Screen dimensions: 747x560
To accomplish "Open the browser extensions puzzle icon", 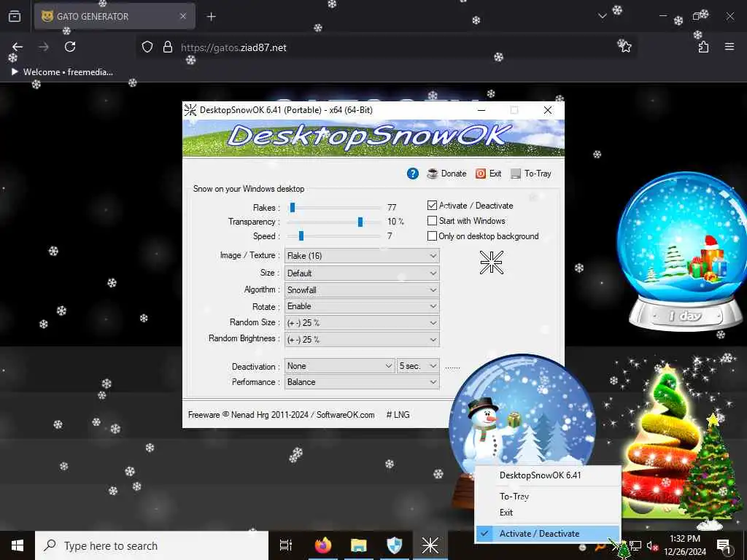I will pyautogui.click(x=703, y=47).
